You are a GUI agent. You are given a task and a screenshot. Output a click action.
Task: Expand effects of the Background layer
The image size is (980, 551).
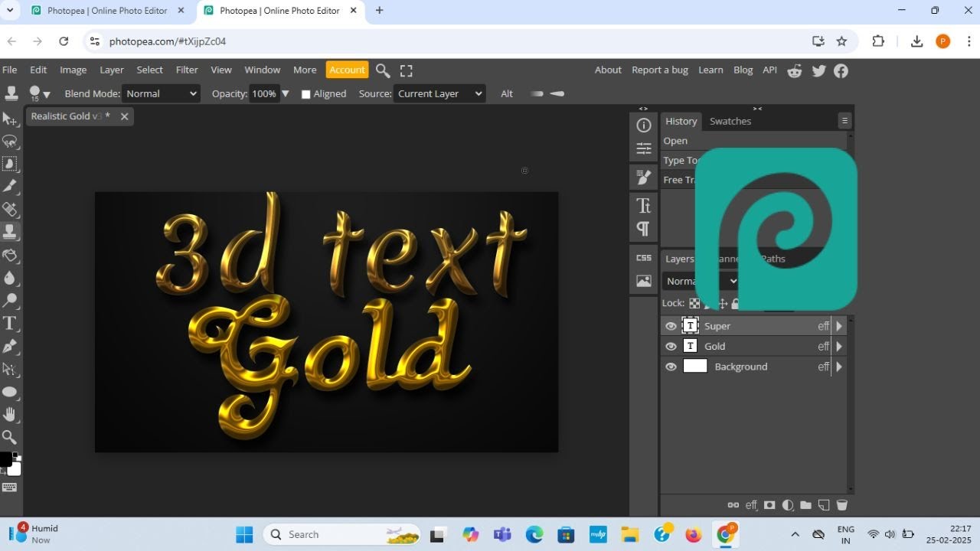(839, 367)
